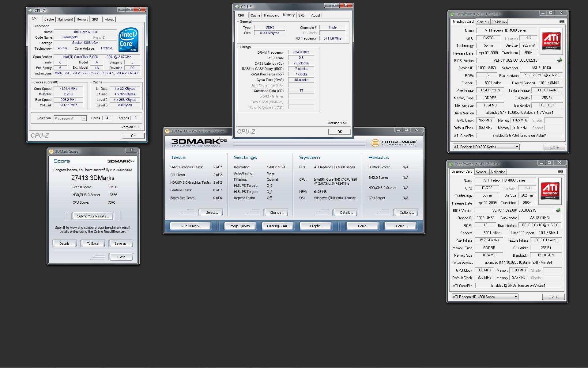Viewport: 588px width, 368px height.
Task: Open Cache tab in the memory CPU-Z window
Action: coord(255,15)
